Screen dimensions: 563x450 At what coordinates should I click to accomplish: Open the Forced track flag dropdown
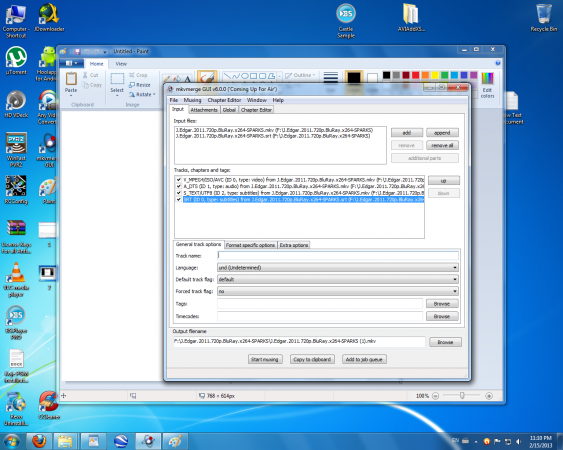pos(338,291)
